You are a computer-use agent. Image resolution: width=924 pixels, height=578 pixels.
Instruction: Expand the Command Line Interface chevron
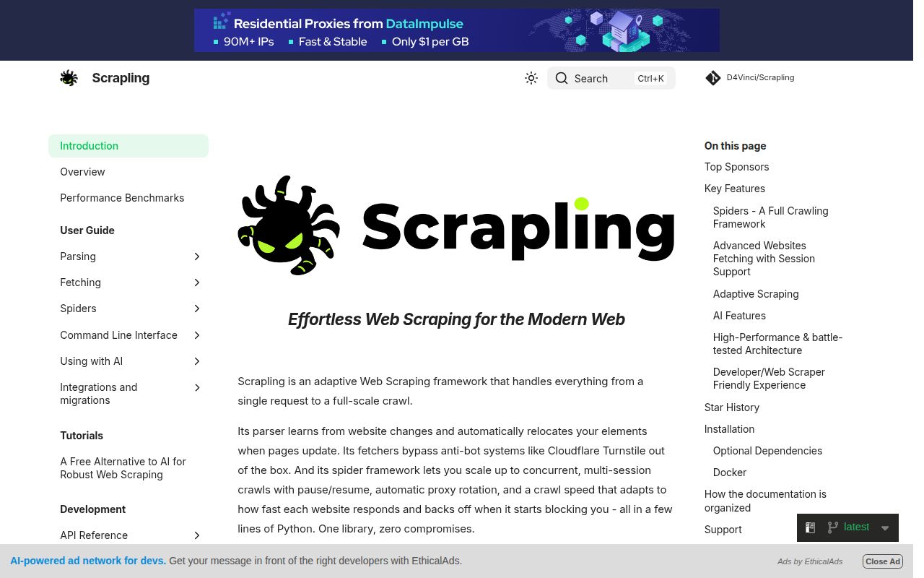197,335
